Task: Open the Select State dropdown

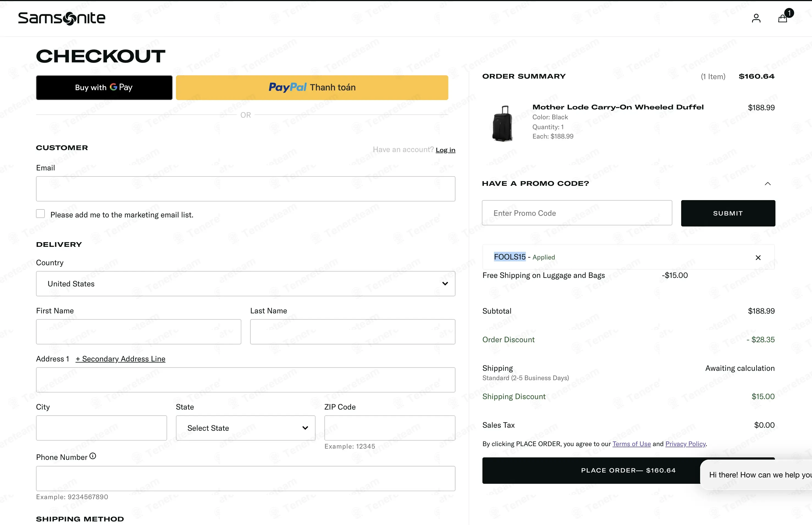Action: 245,428
